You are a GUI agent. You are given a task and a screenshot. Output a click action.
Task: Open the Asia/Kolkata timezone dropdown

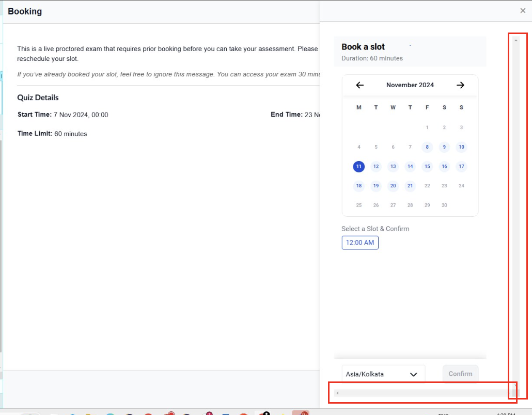pos(383,374)
